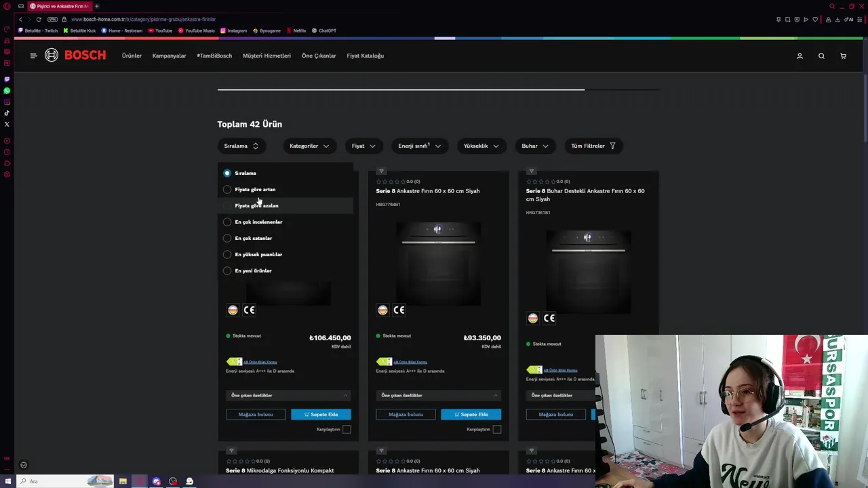
Task: Open a new browser tab
Action: coord(96,6)
